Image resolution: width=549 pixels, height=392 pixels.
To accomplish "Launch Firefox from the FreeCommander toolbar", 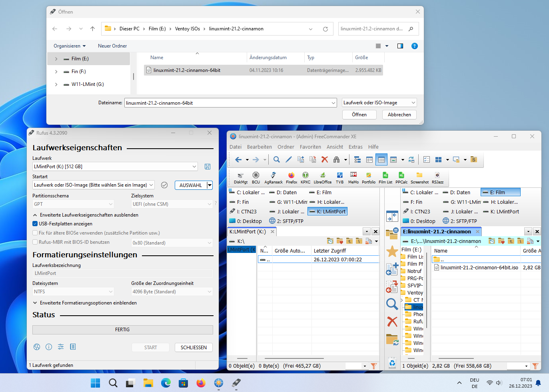I will click(291, 178).
